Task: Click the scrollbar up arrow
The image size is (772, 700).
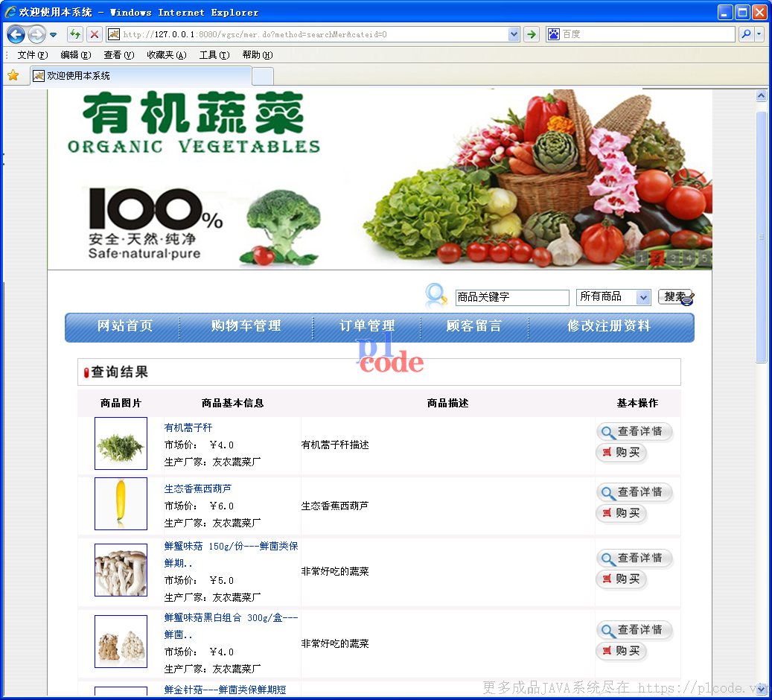Action: coord(761,95)
